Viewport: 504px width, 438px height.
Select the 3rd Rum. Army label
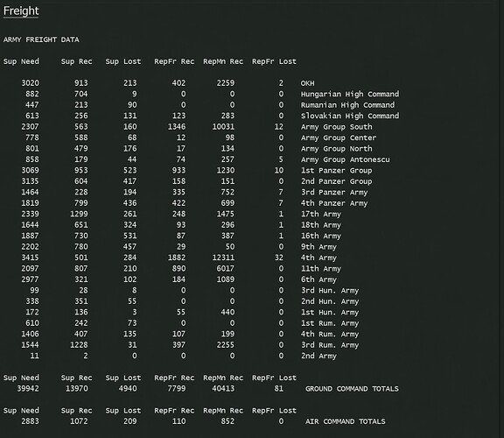pyautogui.click(x=330, y=345)
